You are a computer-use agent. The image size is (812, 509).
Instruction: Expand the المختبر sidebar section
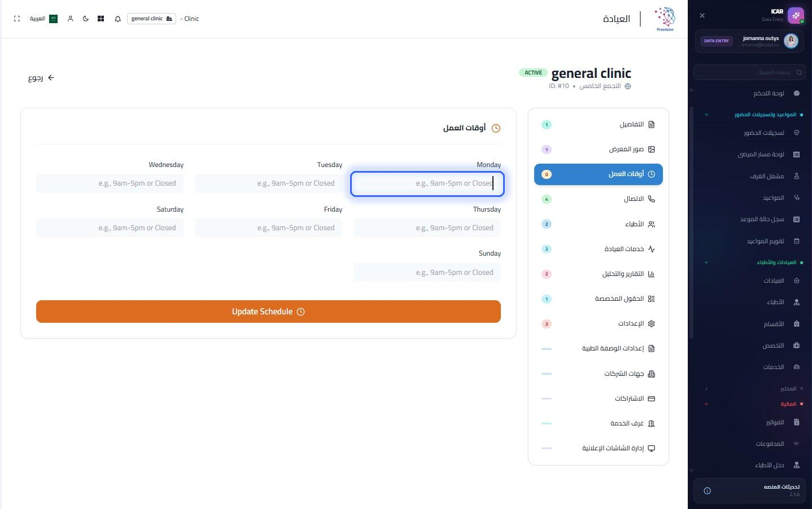pos(706,389)
